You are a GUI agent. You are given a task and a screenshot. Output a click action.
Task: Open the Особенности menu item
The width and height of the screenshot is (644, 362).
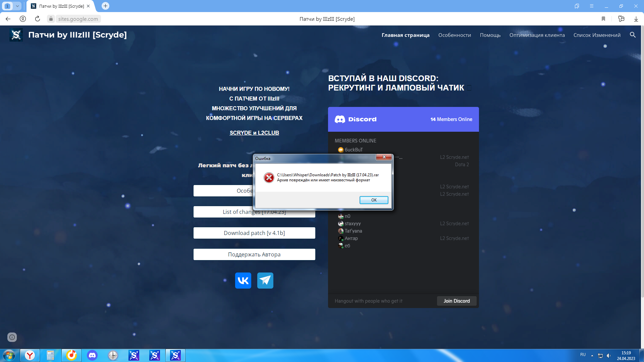454,35
